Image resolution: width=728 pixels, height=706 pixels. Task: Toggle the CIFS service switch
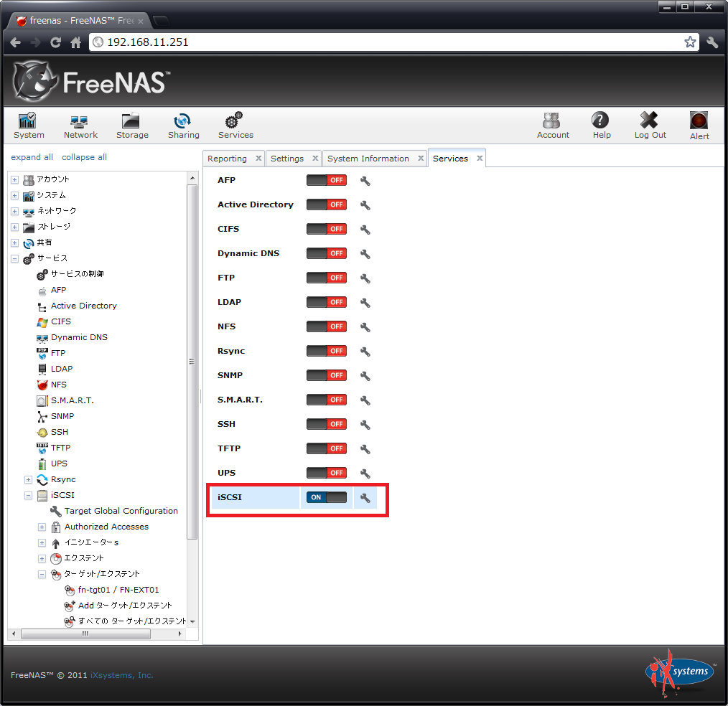pyautogui.click(x=327, y=229)
